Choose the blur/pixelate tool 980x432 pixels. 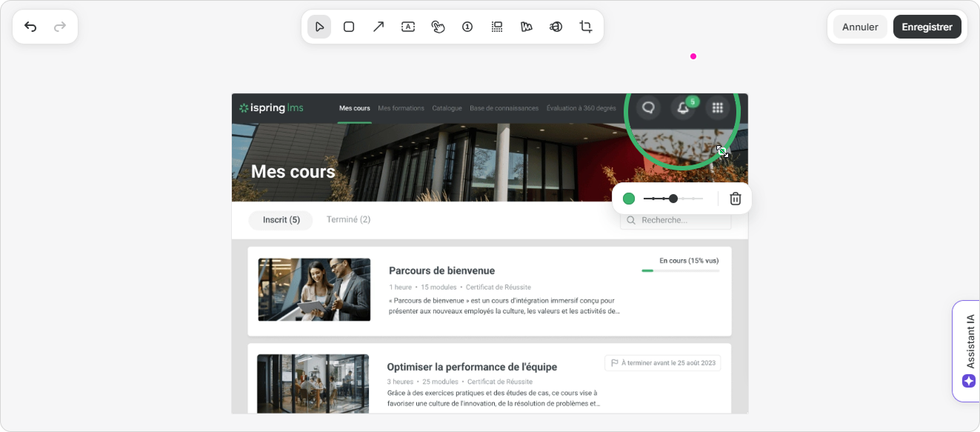[497, 27]
